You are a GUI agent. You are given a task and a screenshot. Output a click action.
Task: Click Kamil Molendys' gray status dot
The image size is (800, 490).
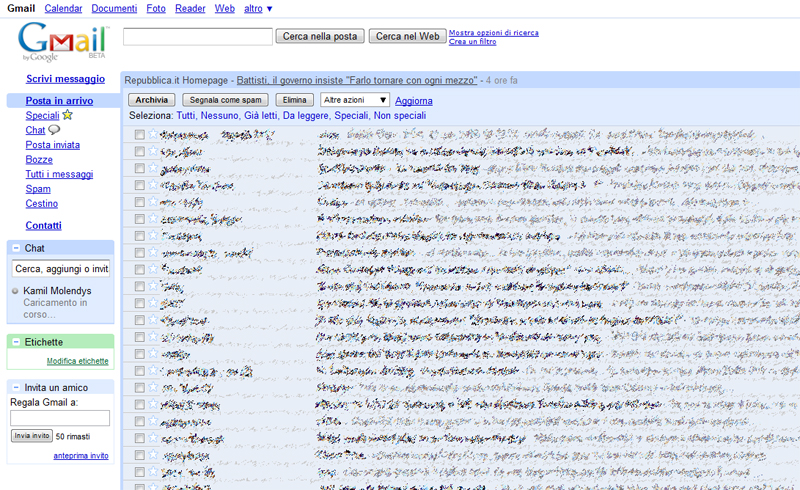pos(15,291)
